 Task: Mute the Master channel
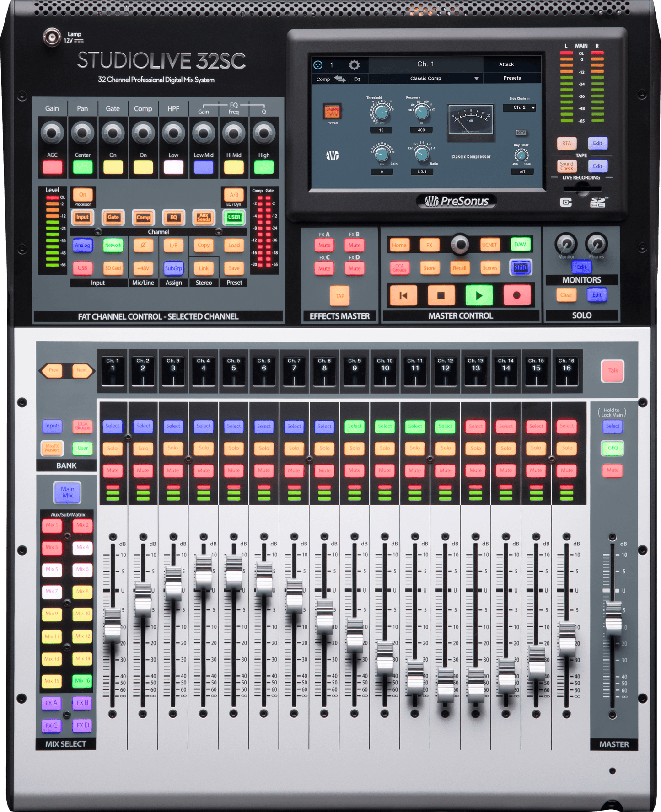tap(613, 470)
